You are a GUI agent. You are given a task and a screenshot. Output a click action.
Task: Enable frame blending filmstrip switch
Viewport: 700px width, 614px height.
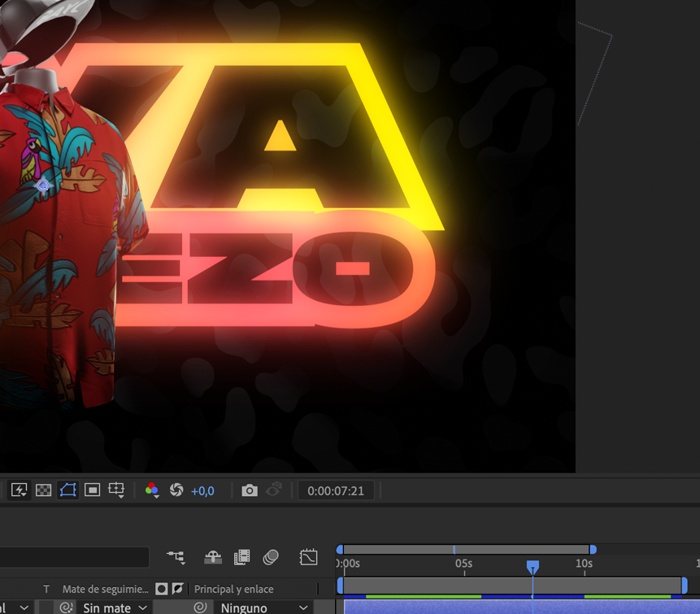242,557
